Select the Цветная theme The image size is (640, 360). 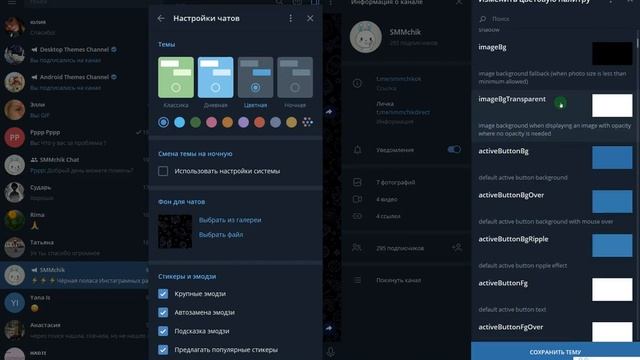tap(256, 78)
